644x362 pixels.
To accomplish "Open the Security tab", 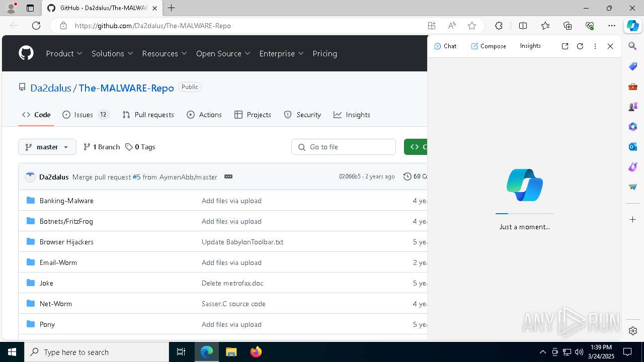I will click(303, 115).
